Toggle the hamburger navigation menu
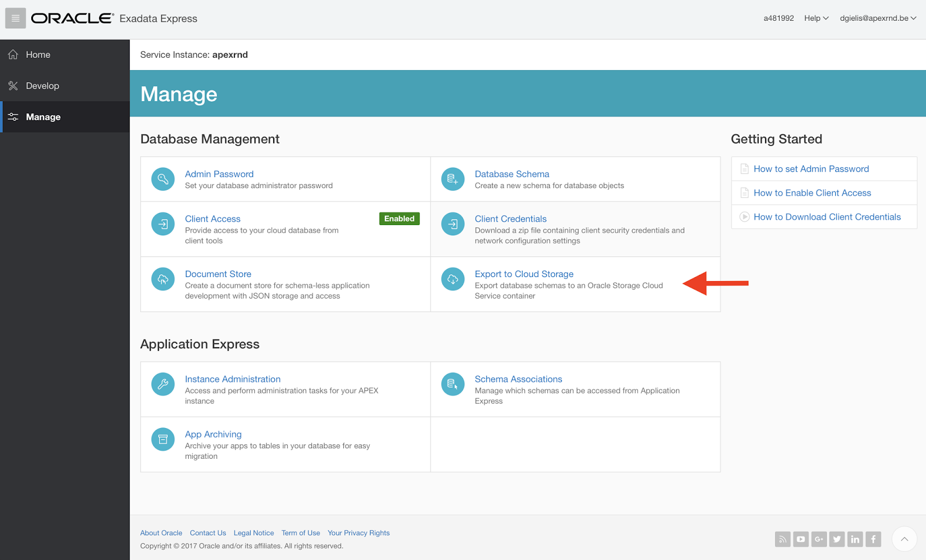Screen dimensions: 926x560 point(15,18)
